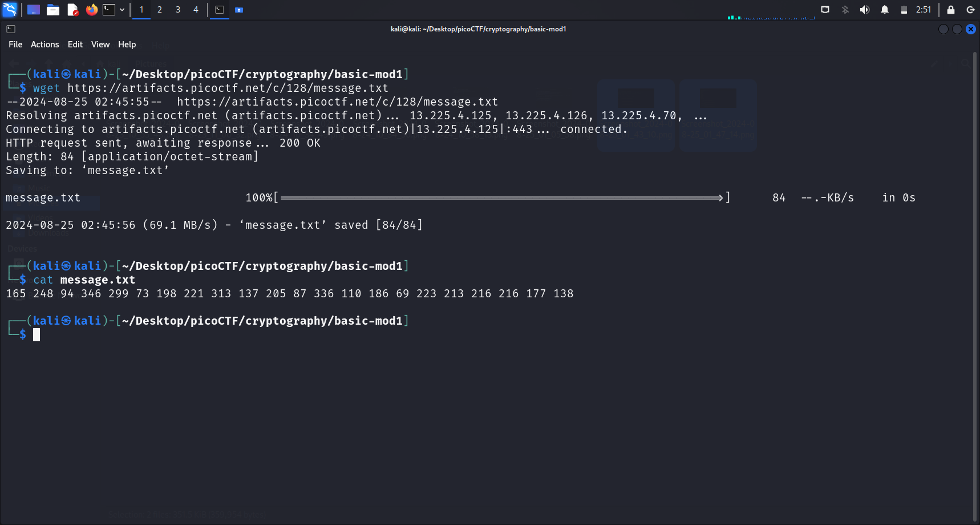Expand the terminal launcher dropdown arrow
This screenshot has height=525, width=980.
[122, 10]
